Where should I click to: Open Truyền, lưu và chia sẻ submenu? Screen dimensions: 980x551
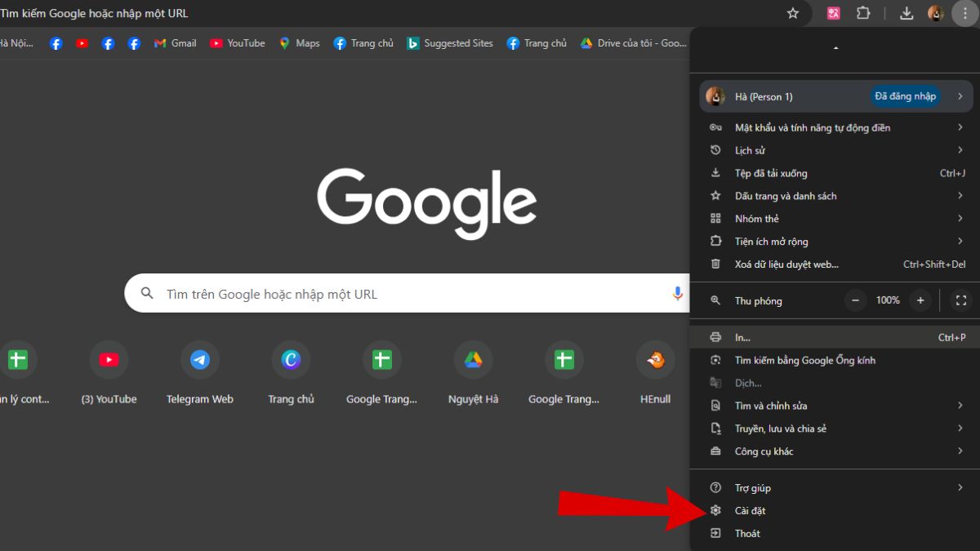pos(836,429)
